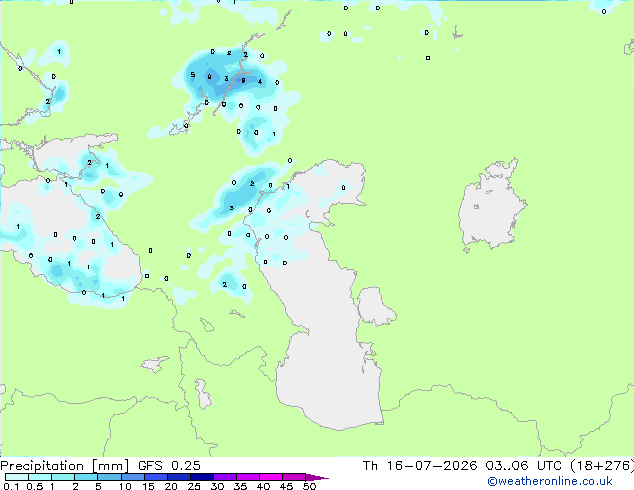The image size is (634, 490).
Task: Click the "0.5" legend scale label
Action: 35,486
